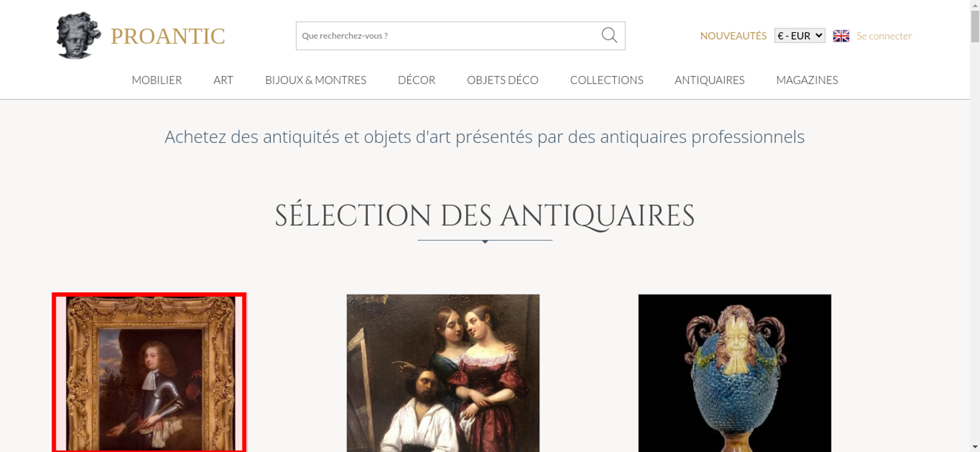Click the page vertical scrollbar thumb
980x452 pixels.
(x=975, y=26)
